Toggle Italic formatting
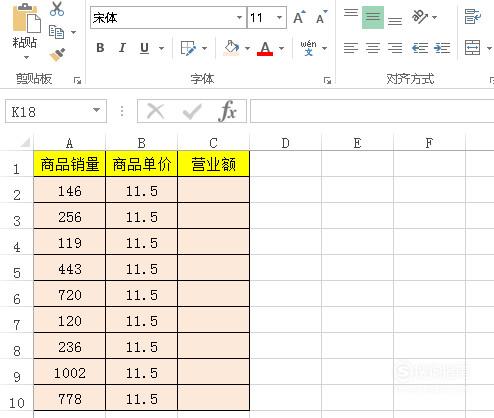Image resolution: width=494 pixels, height=418 pixels. [x=122, y=48]
